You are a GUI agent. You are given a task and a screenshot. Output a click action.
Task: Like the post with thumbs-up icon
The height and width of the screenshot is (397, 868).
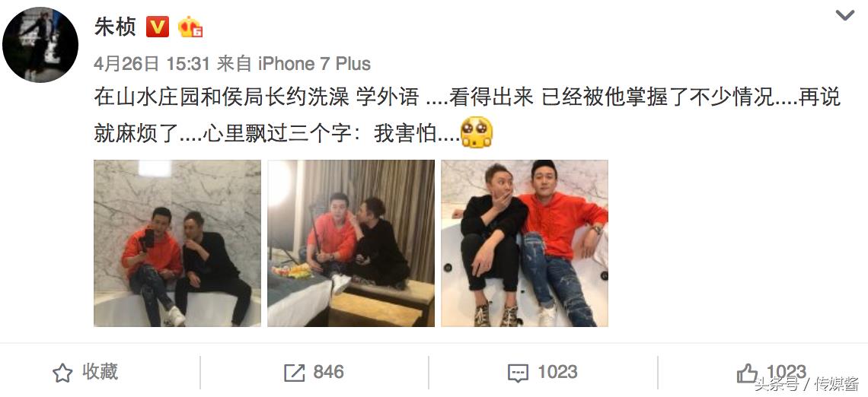(748, 373)
